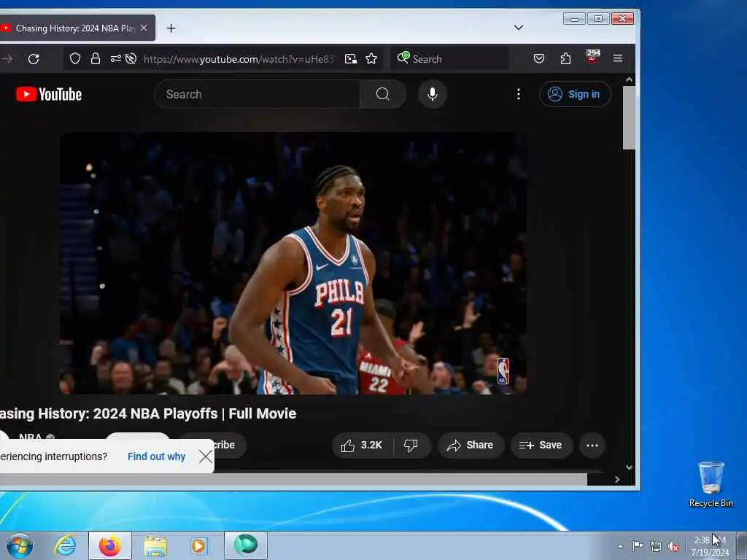Click the Find out why link
747x560 pixels.
pyautogui.click(x=156, y=456)
